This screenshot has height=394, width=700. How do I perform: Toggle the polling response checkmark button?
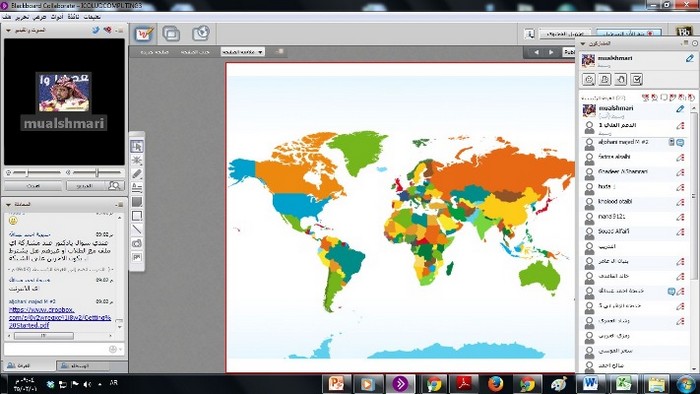637,80
